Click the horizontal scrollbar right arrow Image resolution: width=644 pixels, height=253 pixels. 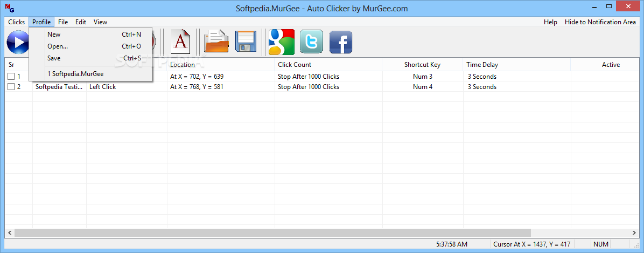[x=634, y=233]
